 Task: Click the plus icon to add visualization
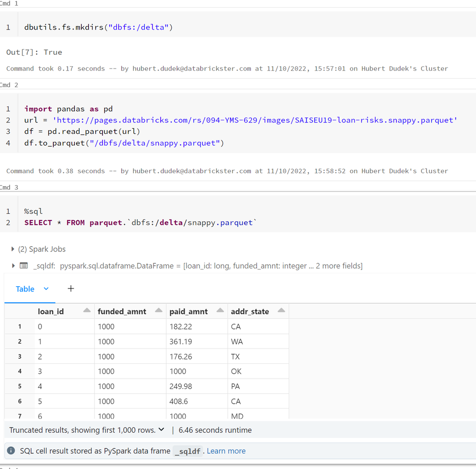coord(71,289)
